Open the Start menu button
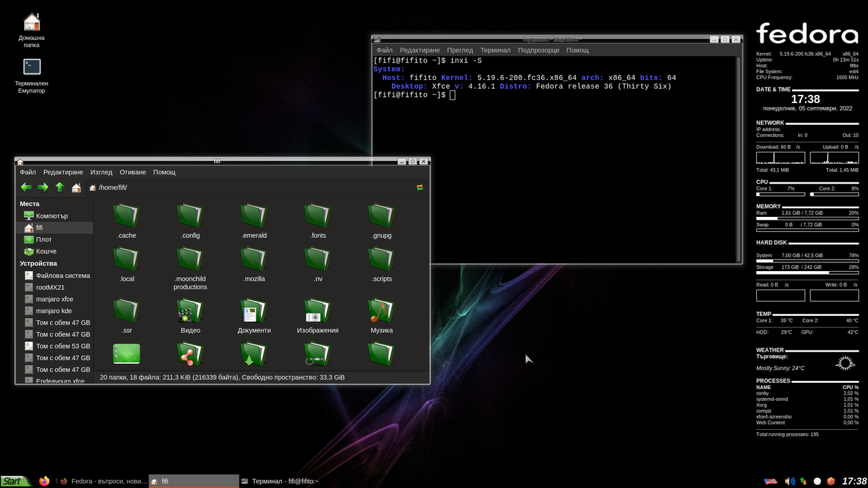This screenshot has height=488, width=868. 16,481
